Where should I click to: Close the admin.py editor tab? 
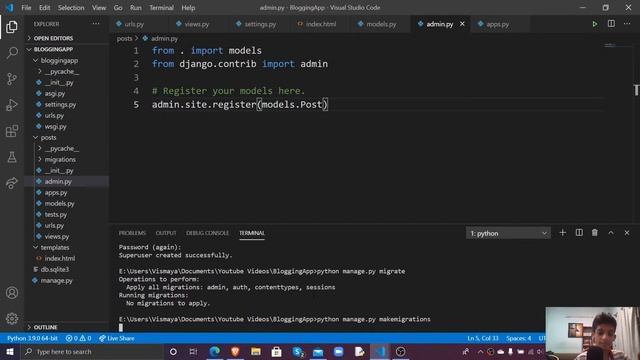462,24
